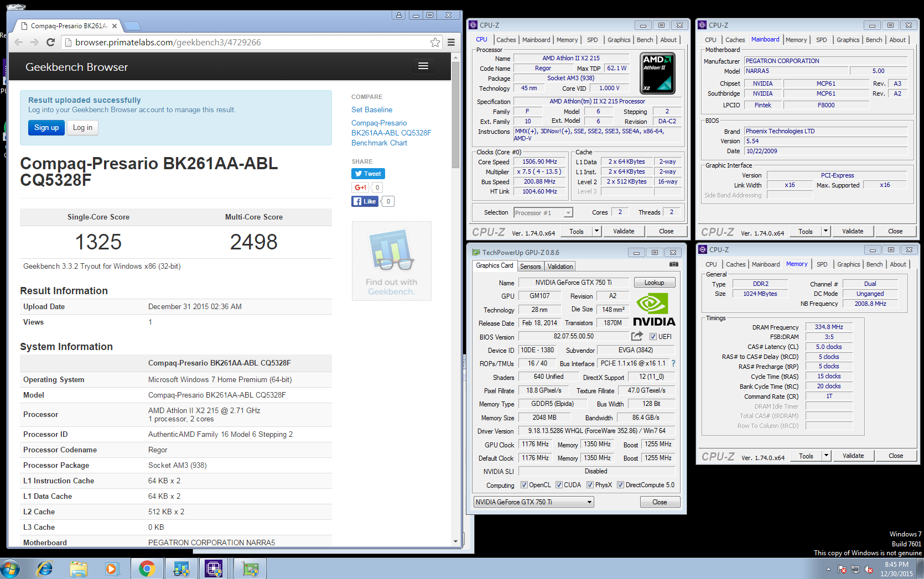The height and width of the screenshot is (579, 924).
Task: Open SPD tab in CPU-Z Mainboard window
Action: point(821,40)
